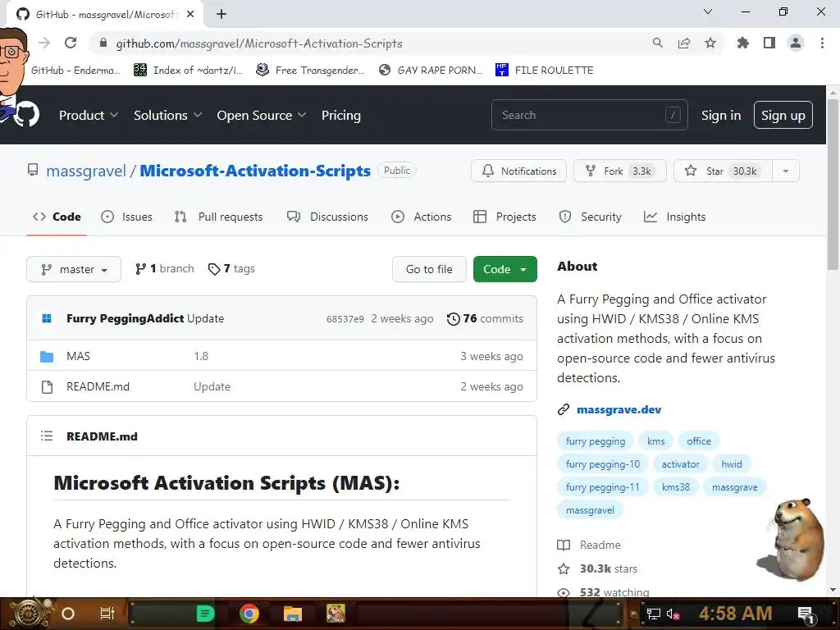
Task: Star the repository
Action: point(723,171)
